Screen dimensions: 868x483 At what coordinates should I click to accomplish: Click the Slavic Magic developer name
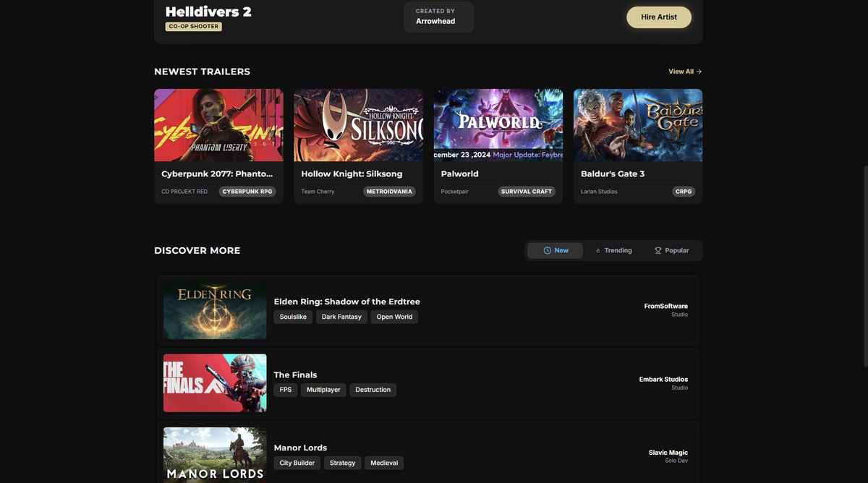pos(668,452)
